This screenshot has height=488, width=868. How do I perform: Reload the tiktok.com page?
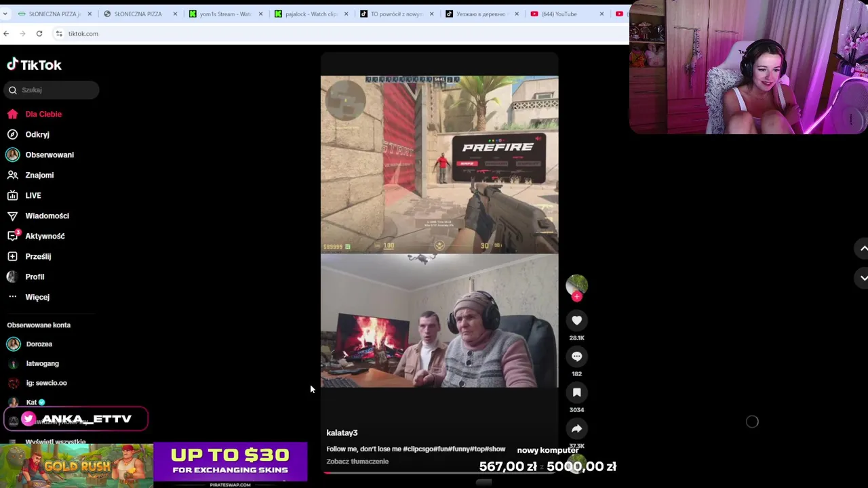[x=39, y=33]
